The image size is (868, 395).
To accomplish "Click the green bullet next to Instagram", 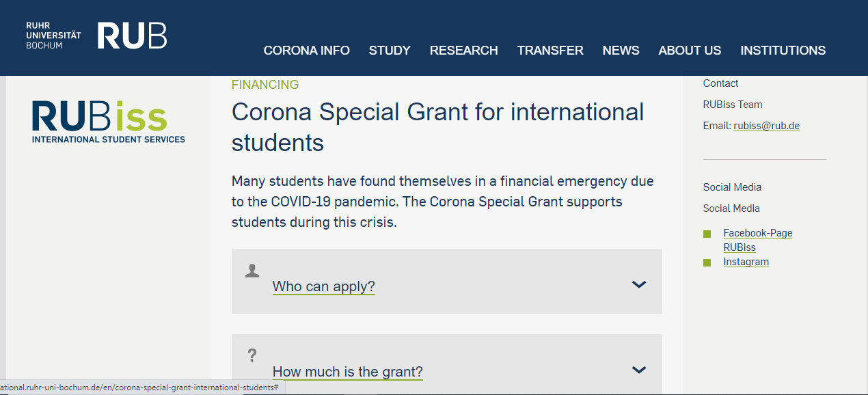I will click(707, 262).
